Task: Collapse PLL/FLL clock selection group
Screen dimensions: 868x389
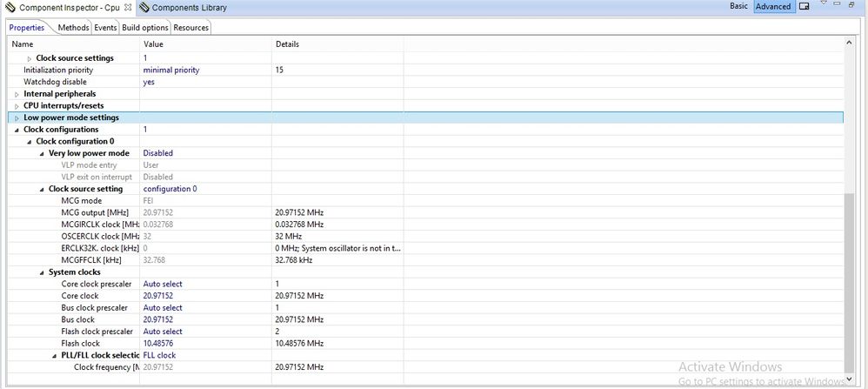Action: pos(55,356)
